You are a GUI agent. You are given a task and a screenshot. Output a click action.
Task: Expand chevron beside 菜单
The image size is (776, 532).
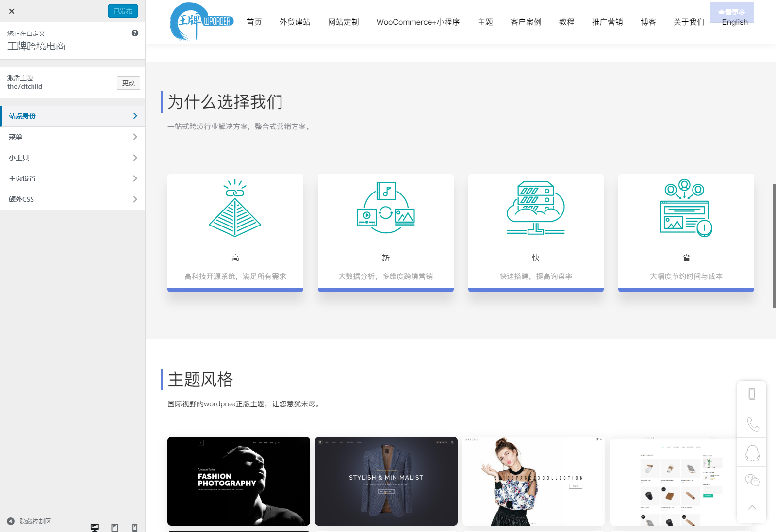(x=135, y=137)
